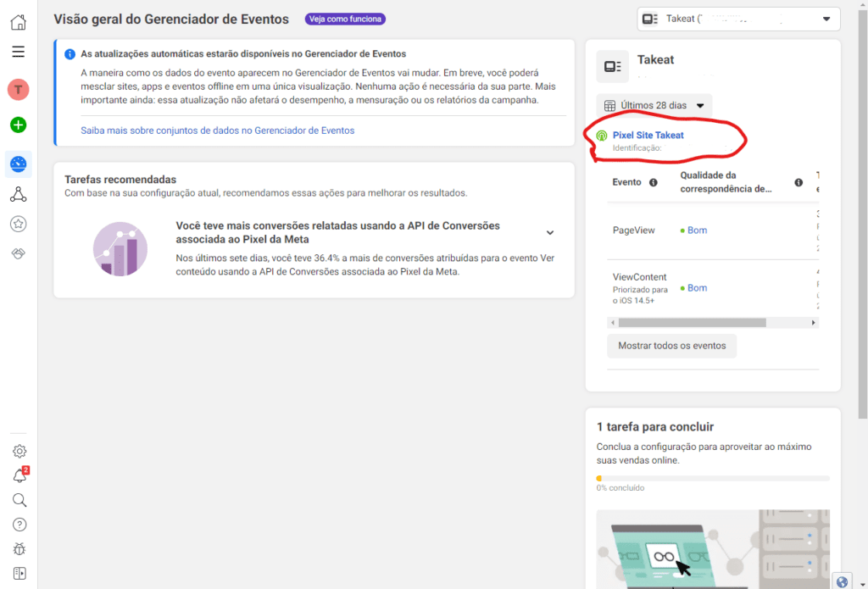Viewport: 868px width, 589px height.
Task: Click the bug report icon
Action: (x=19, y=548)
